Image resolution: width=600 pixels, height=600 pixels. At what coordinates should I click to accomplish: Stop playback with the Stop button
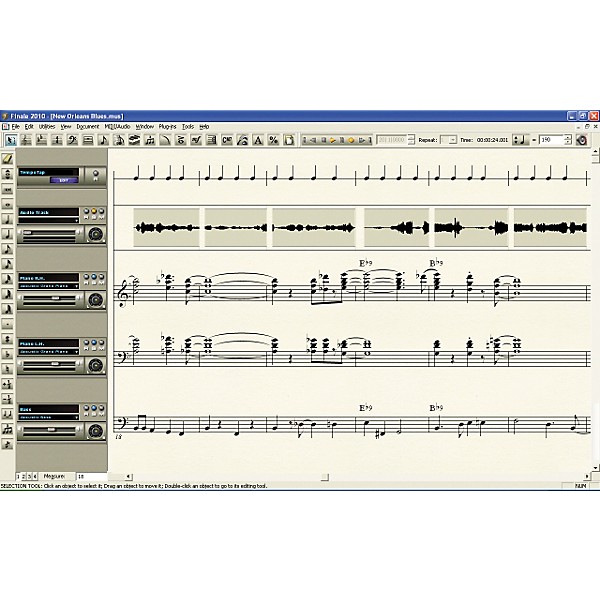(x=323, y=140)
